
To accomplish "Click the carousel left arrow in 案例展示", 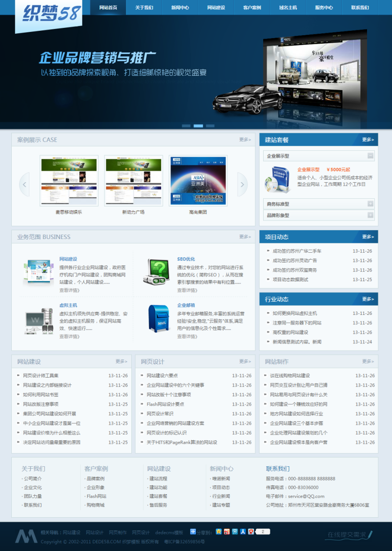I will [24, 184].
